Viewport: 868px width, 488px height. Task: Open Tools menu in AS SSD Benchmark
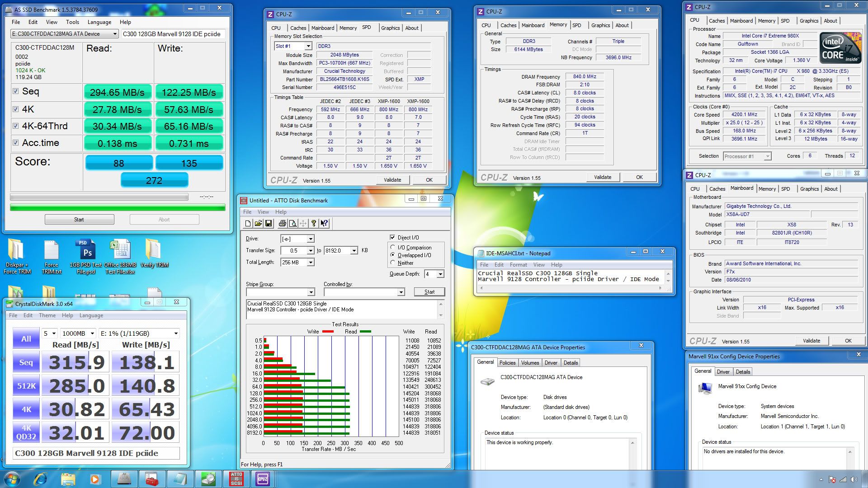72,22
